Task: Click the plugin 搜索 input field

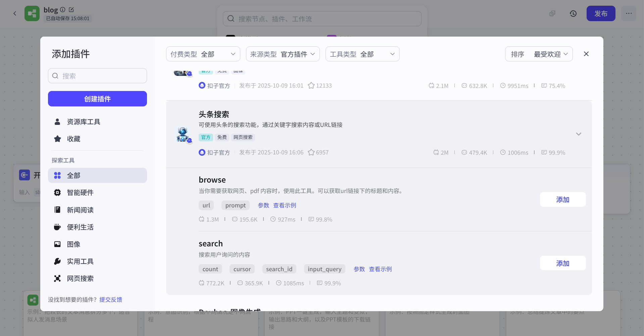Action: click(97, 76)
